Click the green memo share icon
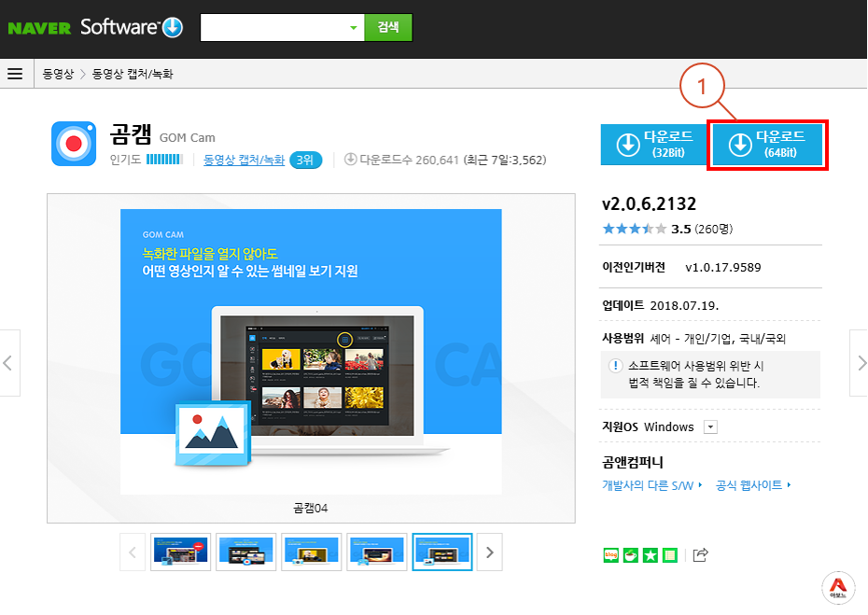The height and width of the screenshot is (615, 868). [x=670, y=554]
